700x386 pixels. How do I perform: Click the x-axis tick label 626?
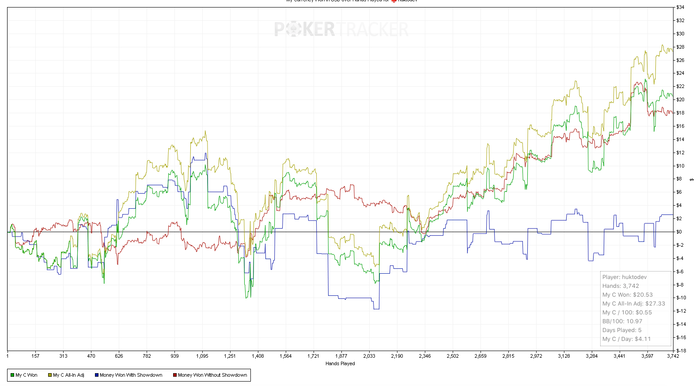(119, 356)
